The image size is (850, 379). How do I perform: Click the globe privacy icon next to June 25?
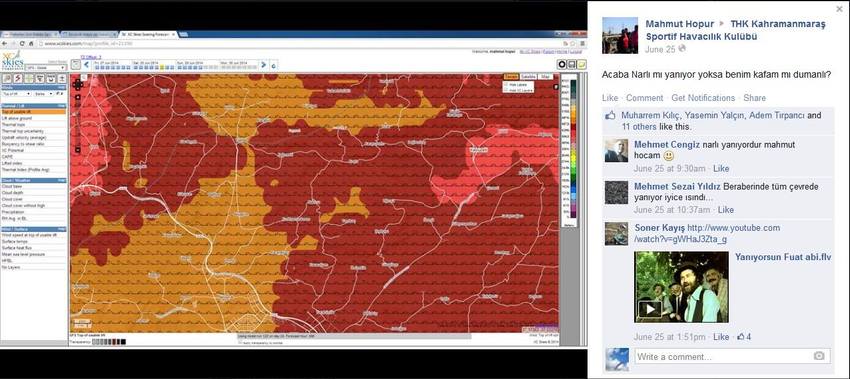coord(681,49)
